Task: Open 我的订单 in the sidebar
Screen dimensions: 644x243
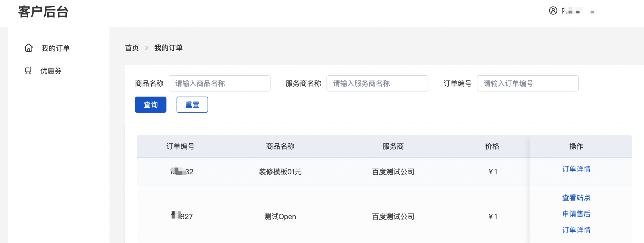Action: coord(55,48)
